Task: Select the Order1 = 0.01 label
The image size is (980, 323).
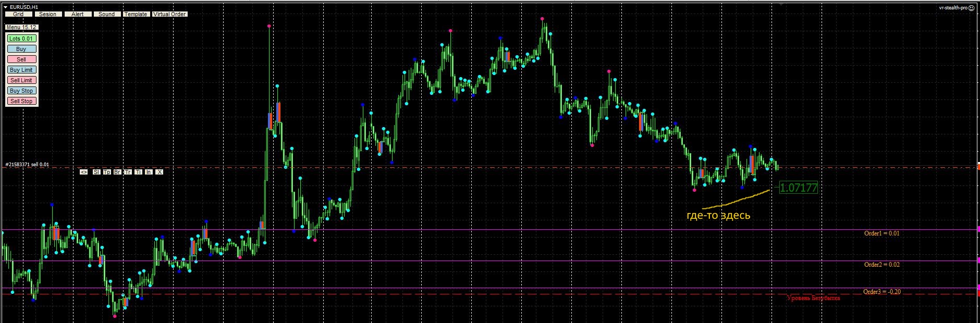Action: (x=881, y=233)
